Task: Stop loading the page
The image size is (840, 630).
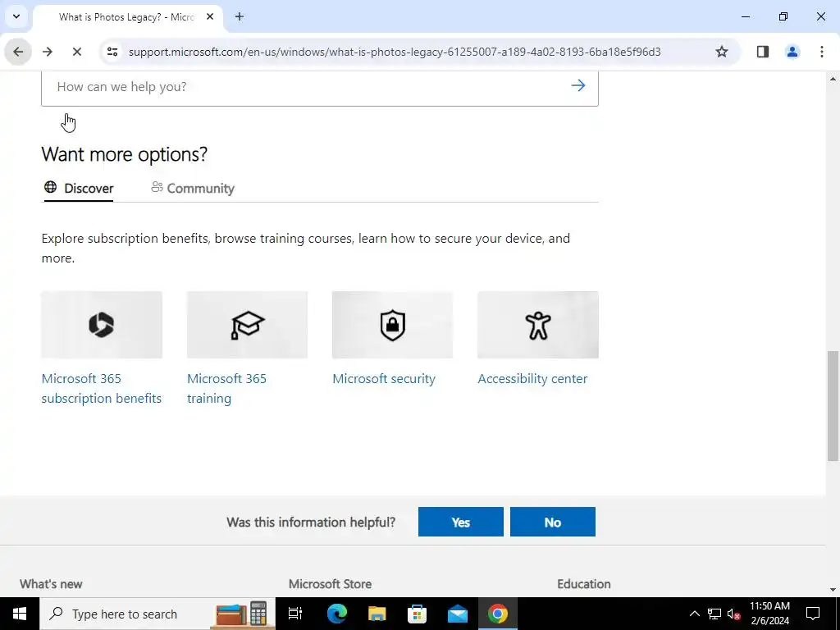Action: pos(76,52)
